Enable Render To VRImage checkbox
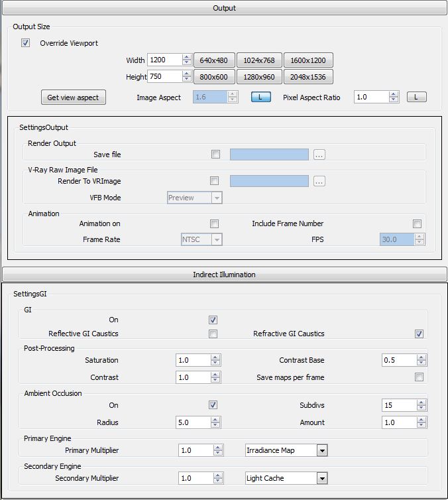The width and height of the screenshot is (448, 500). click(x=215, y=181)
